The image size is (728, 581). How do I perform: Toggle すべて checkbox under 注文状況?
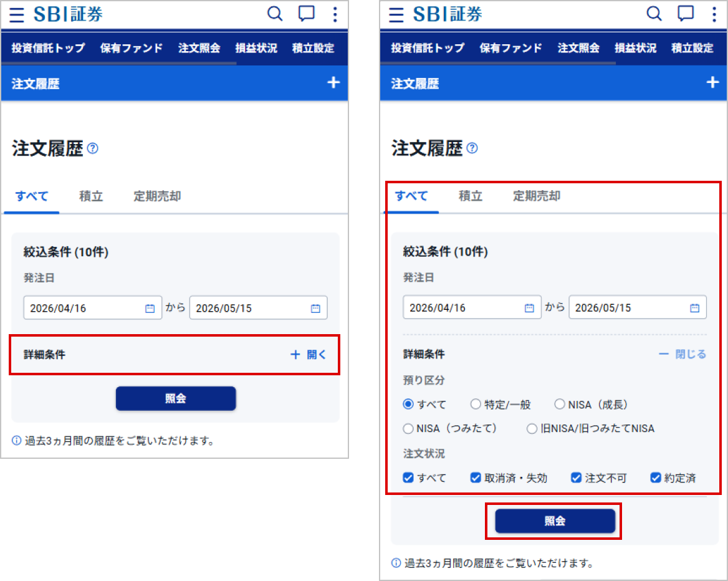point(408,478)
